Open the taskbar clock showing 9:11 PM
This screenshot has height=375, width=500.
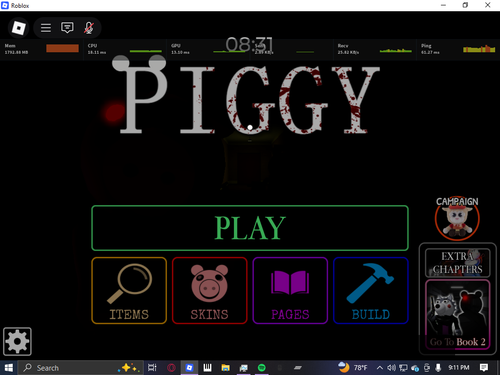pyautogui.click(x=458, y=367)
